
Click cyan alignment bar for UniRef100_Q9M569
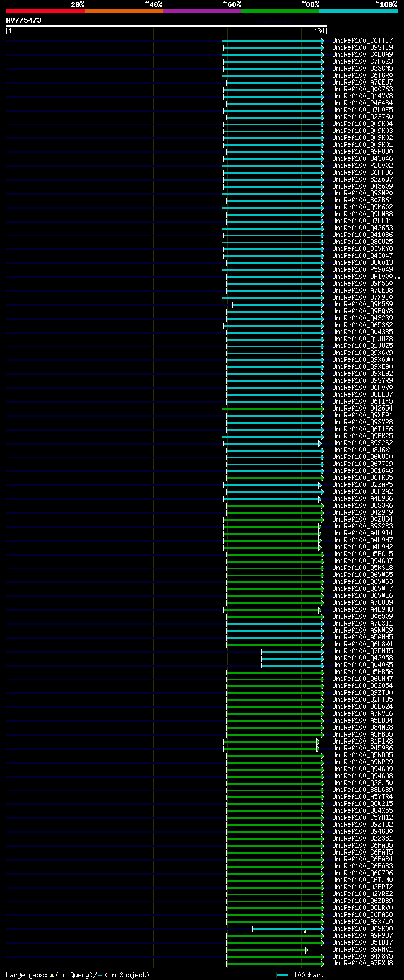tap(278, 304)
